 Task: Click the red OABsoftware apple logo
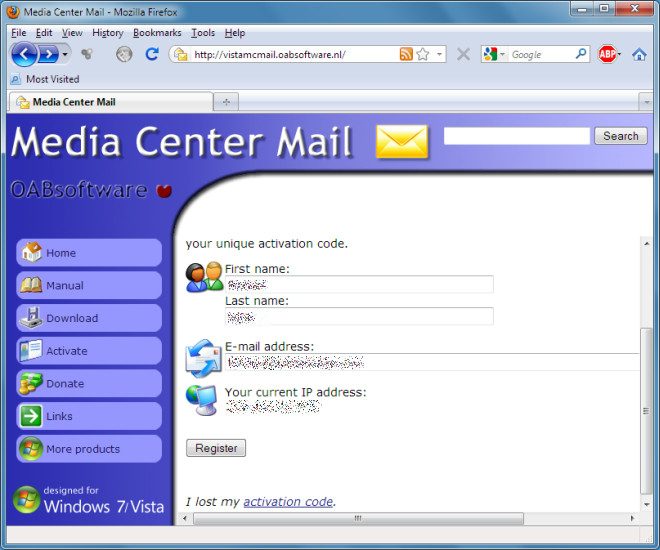tap(164, 191)
